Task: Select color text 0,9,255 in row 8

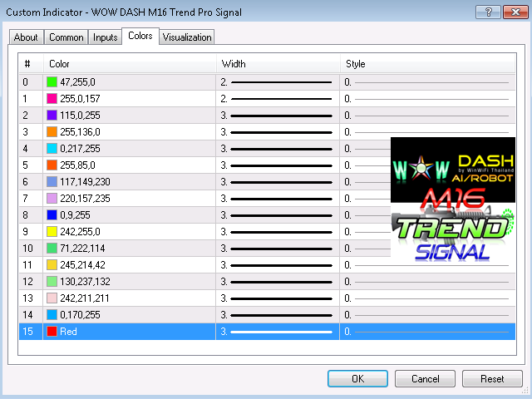Action: click(75, 215)
